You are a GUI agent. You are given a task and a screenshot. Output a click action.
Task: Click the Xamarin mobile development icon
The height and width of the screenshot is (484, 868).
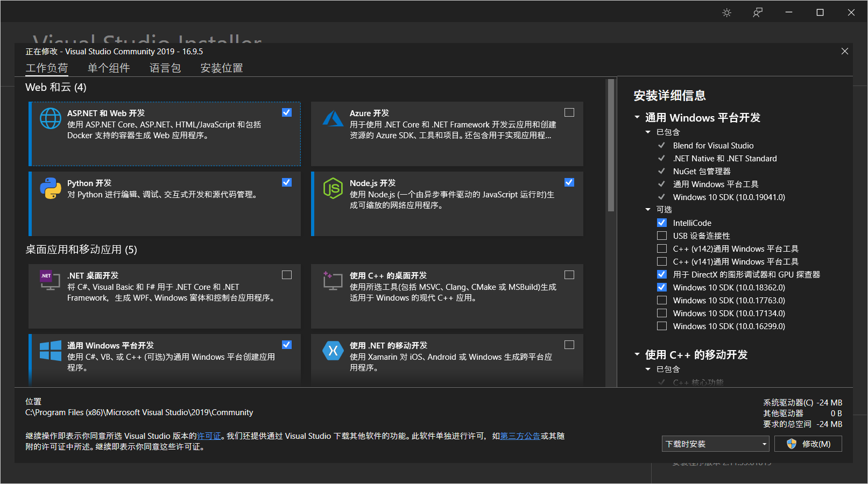click(x=333, y=351)
